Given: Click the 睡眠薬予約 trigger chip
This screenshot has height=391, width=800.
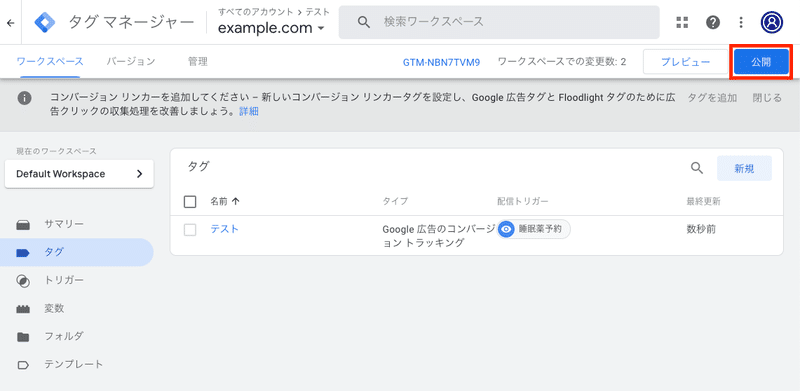Looking at the screenshot, I should click(x=534, y=229).
